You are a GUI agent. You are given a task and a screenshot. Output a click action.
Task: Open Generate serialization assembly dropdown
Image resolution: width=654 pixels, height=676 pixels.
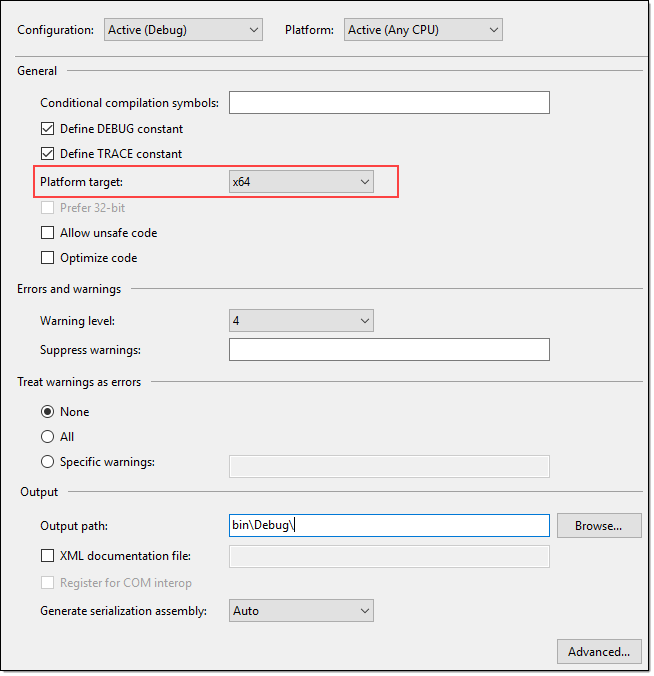[x=301, y=610]
